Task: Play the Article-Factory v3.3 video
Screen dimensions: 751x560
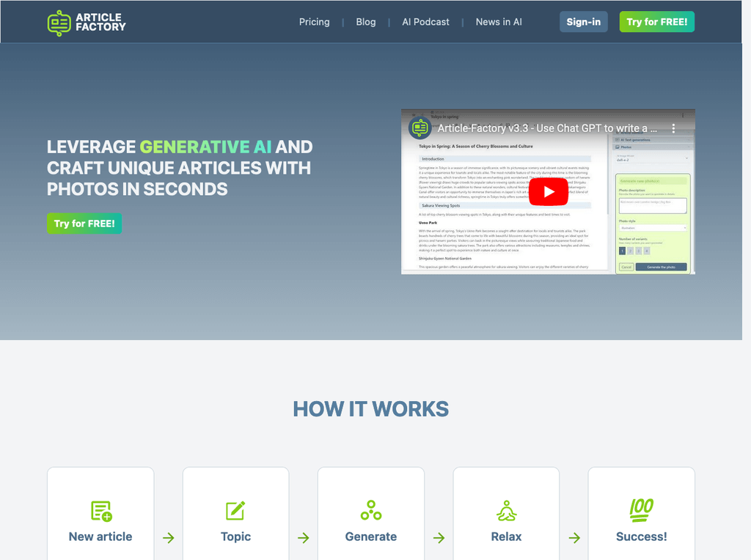Action: [548, 191]
